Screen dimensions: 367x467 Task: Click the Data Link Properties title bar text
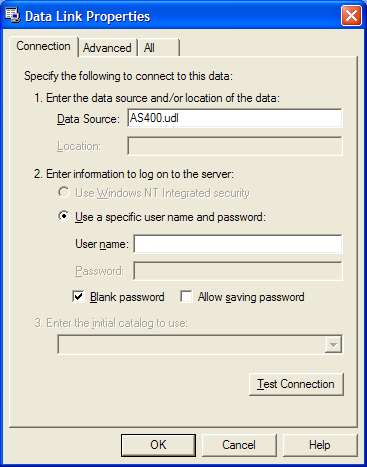[x=87, y=17]
